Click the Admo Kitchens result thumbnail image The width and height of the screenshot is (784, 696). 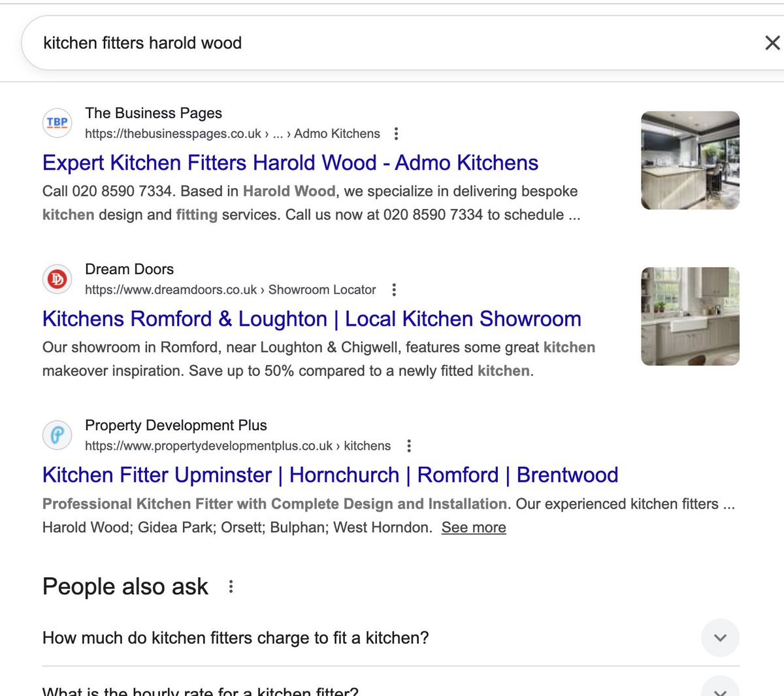click(691, 160)
